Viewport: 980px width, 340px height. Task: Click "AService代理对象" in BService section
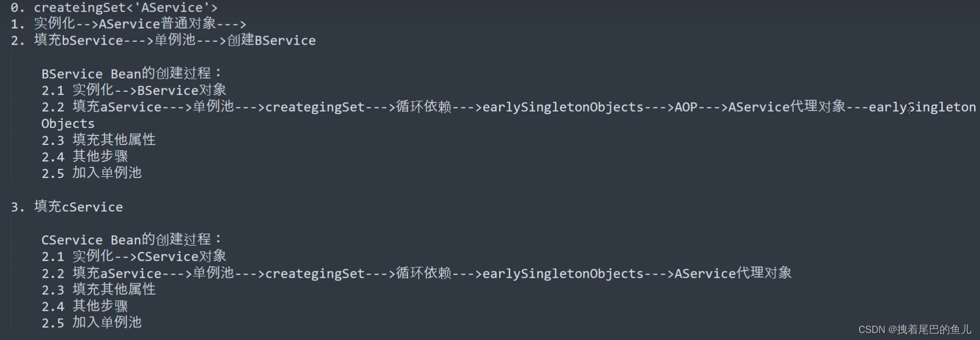(786, 106)
